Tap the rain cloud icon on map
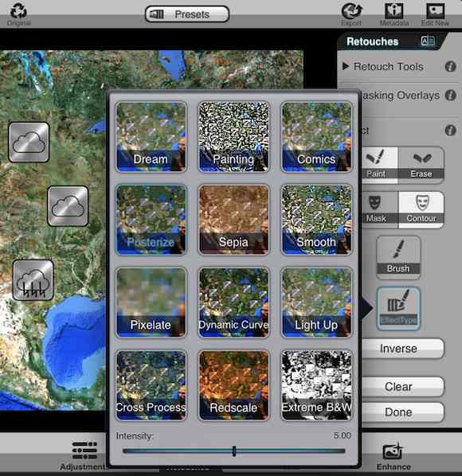Screen dimensions: 462x476 (x=33, y=280)
